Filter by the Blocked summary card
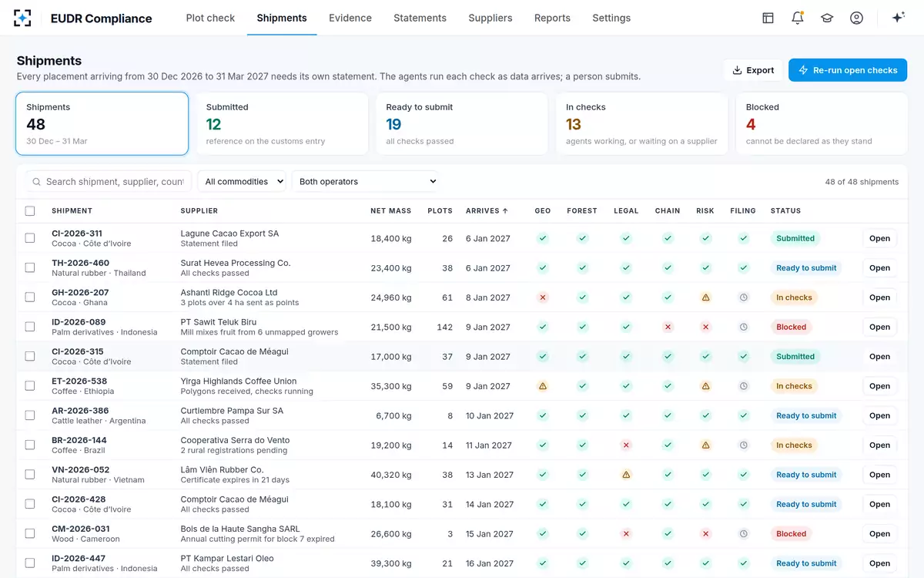Viewport: 924px width, 578px height. (822, 124)
